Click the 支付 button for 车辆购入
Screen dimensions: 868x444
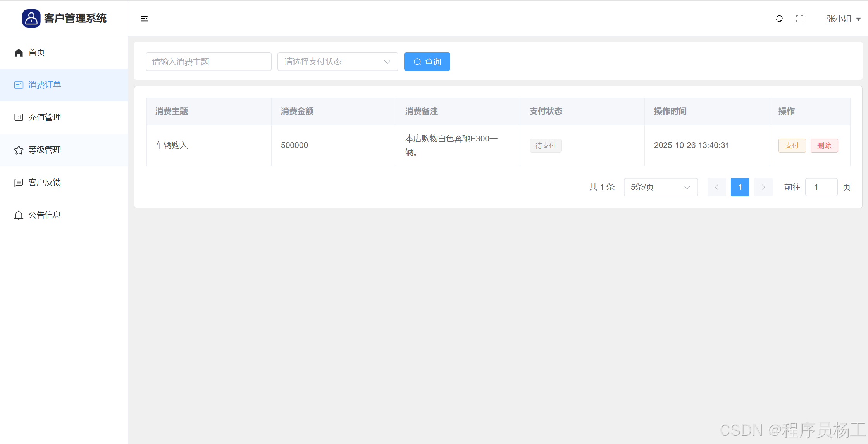792,146
